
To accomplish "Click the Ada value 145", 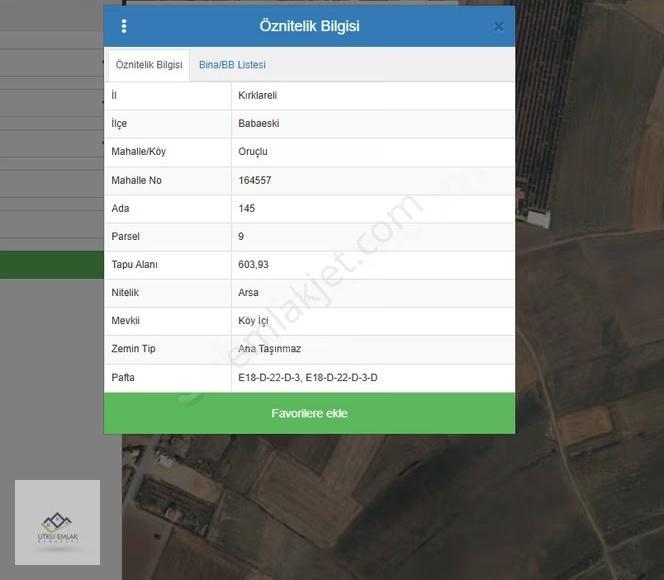I will [246, 208].
